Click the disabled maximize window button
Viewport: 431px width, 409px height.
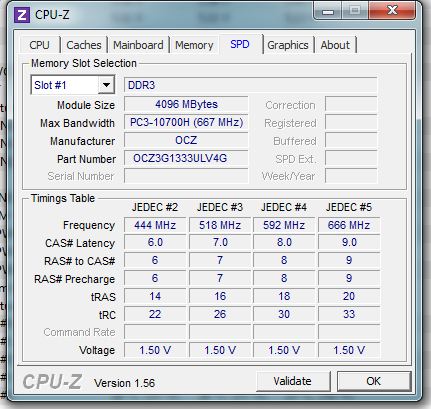click(x=355, y=11)
